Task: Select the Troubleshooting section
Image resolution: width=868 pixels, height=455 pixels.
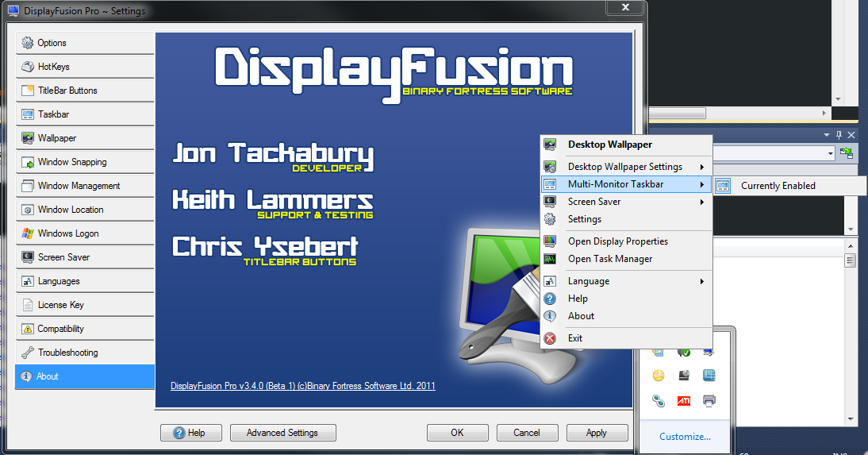Action: pos(84,353)
